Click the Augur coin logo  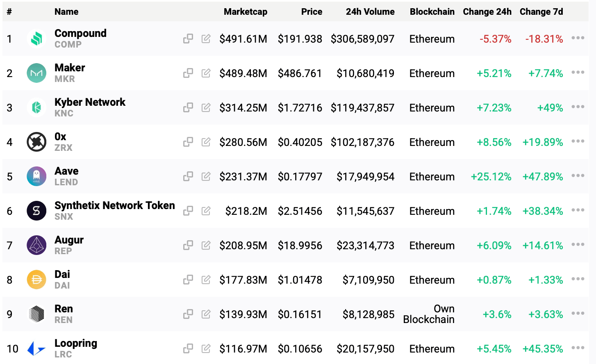click(x=36, y=246)
